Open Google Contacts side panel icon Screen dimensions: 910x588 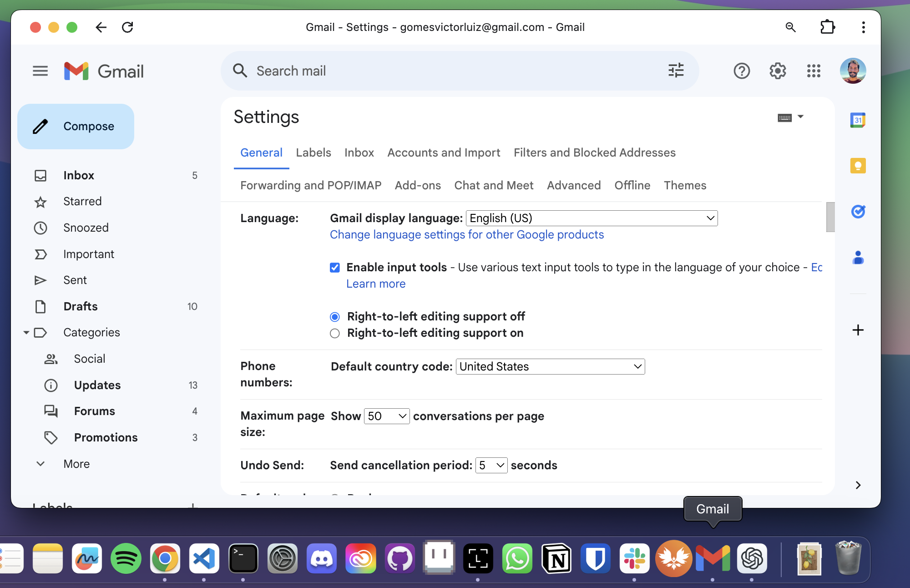click(x=858, y=257)
